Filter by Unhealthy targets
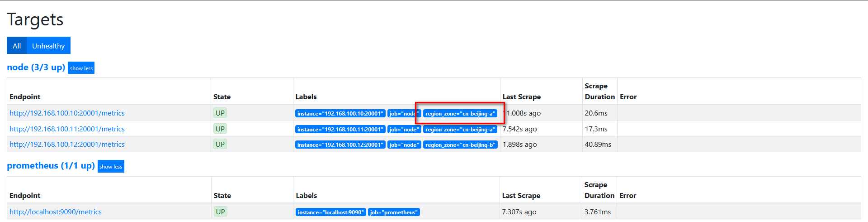 click(48, 46)
